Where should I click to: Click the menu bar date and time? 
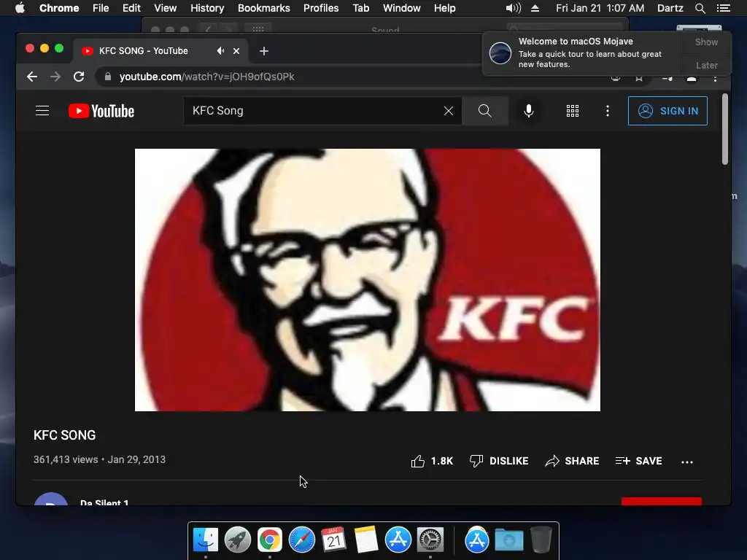[600, 8]
